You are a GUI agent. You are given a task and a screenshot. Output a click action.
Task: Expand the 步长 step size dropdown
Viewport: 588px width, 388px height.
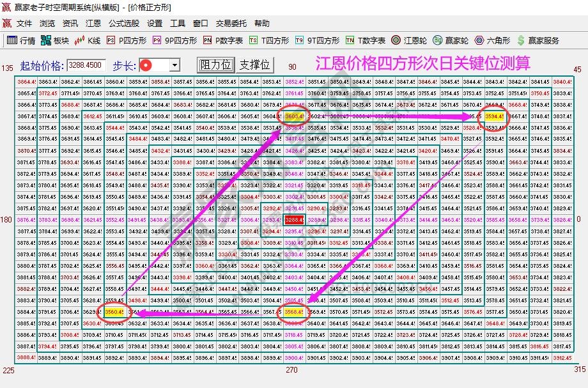(174, 65)
